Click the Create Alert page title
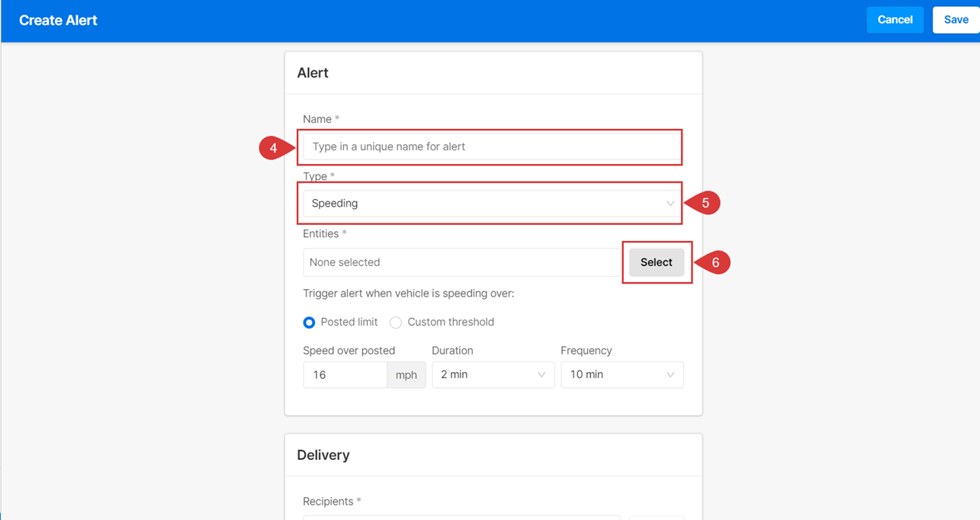This screenshot has height=520, width=980. click(x=58, y=21)
